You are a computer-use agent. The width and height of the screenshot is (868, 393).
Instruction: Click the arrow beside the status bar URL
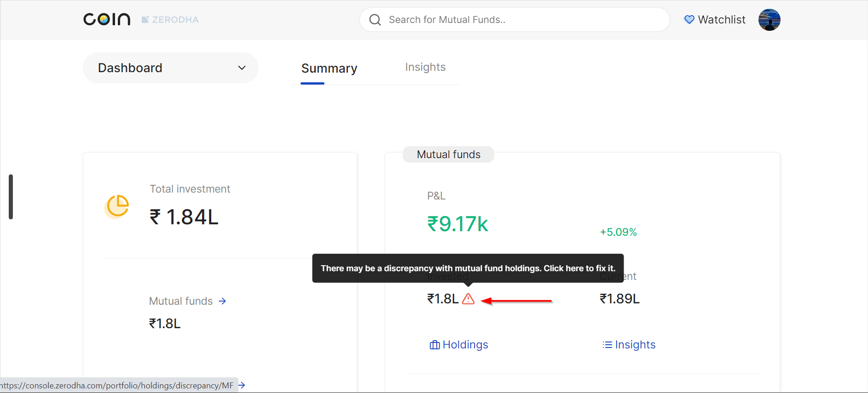click(x=242, y=385)
